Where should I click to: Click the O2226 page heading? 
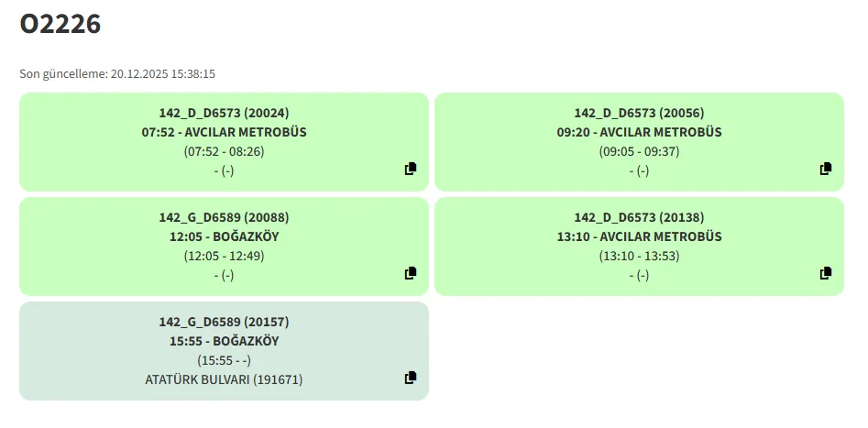tap(60, 26)
